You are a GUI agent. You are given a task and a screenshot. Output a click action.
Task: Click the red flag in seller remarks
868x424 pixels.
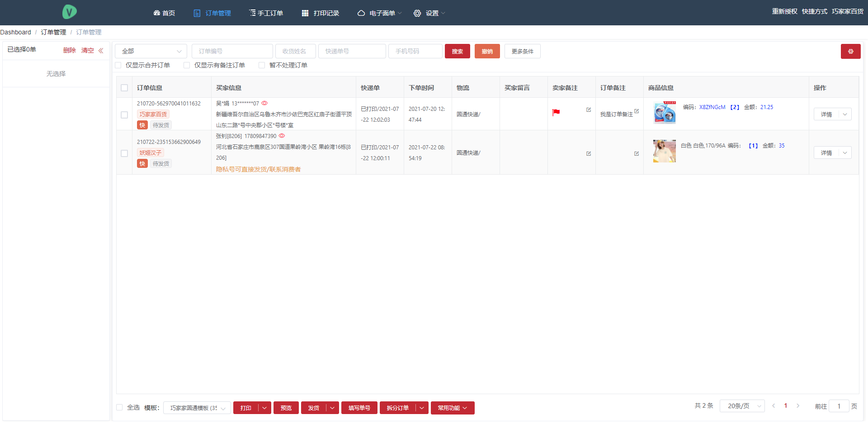click(556, 112)
